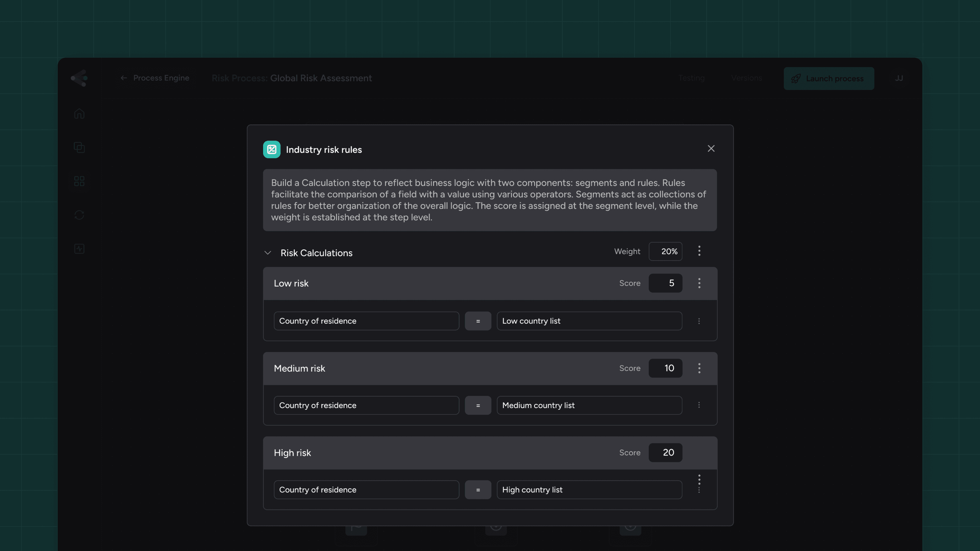Click the Launch process button

click(829, 78)
